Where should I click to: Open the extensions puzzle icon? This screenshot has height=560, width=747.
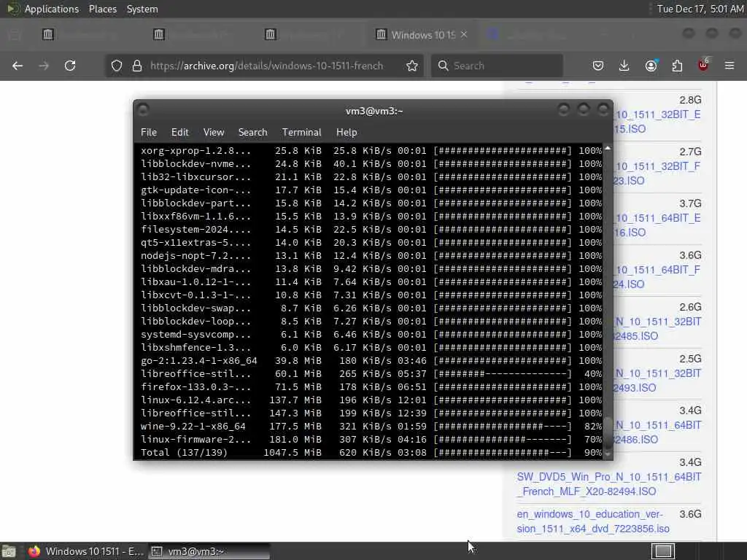pyautogui.click(x=677, y=66)
